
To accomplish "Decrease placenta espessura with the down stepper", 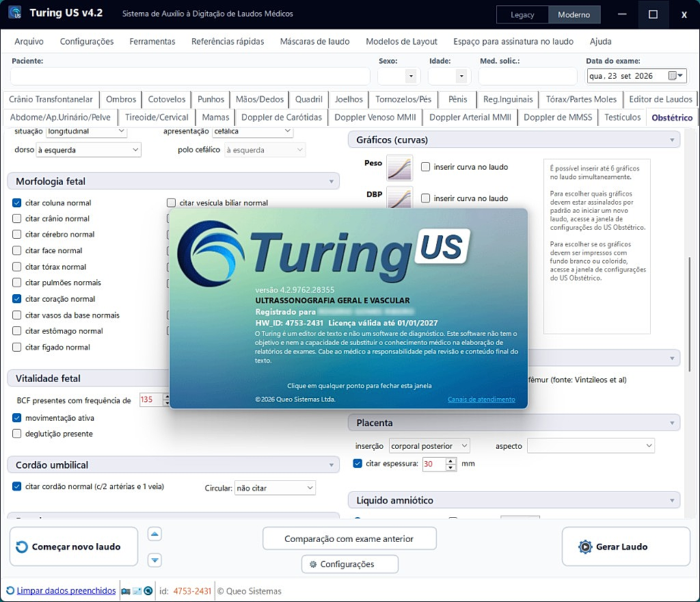I will pos(451,467).
